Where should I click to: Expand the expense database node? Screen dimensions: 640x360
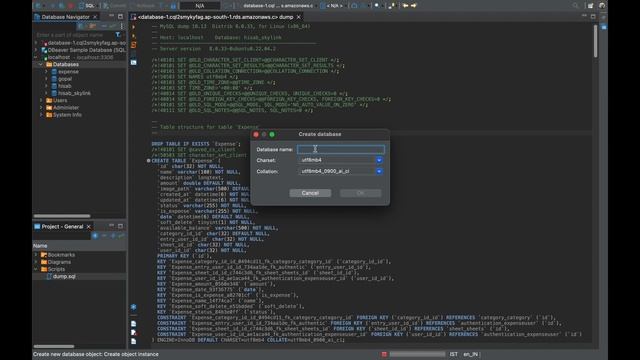click(47, 72)
